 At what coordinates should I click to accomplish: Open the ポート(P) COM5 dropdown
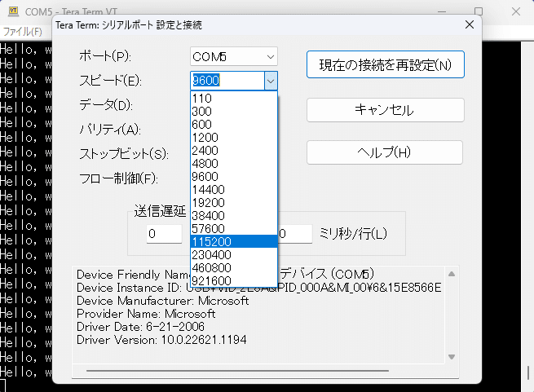234,56
